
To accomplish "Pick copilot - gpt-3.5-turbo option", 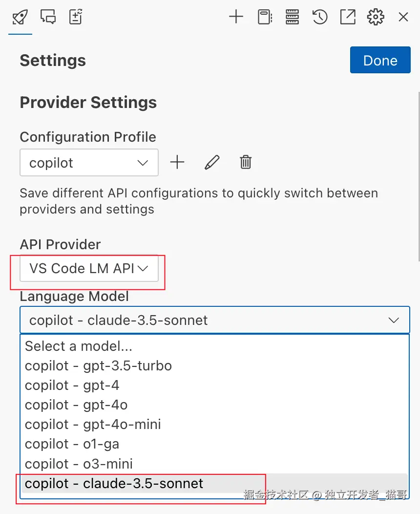I will click(98, 365).
